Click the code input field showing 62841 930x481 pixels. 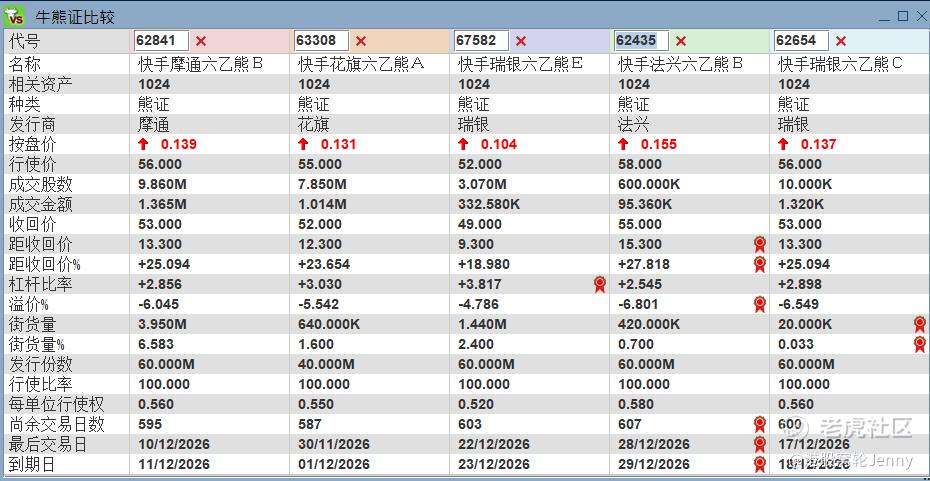pos(161,40)
